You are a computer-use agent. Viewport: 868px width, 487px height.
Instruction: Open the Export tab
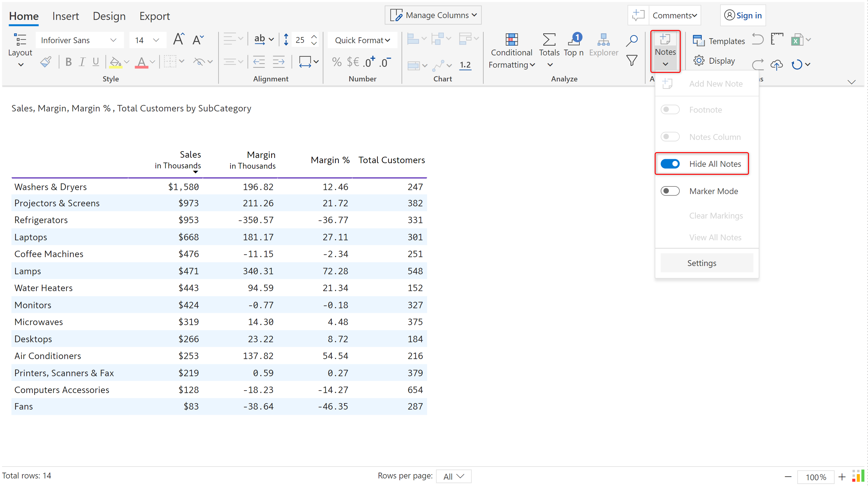point(154,16)
